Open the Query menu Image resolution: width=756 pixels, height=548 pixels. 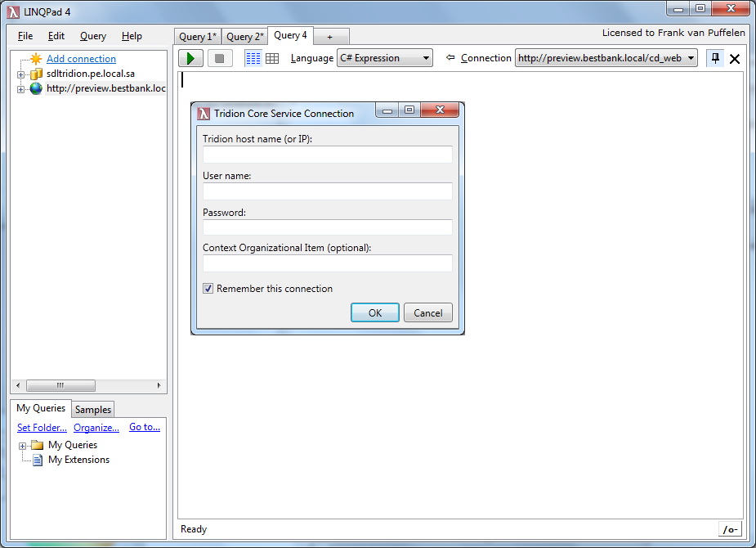coord(93,36)
